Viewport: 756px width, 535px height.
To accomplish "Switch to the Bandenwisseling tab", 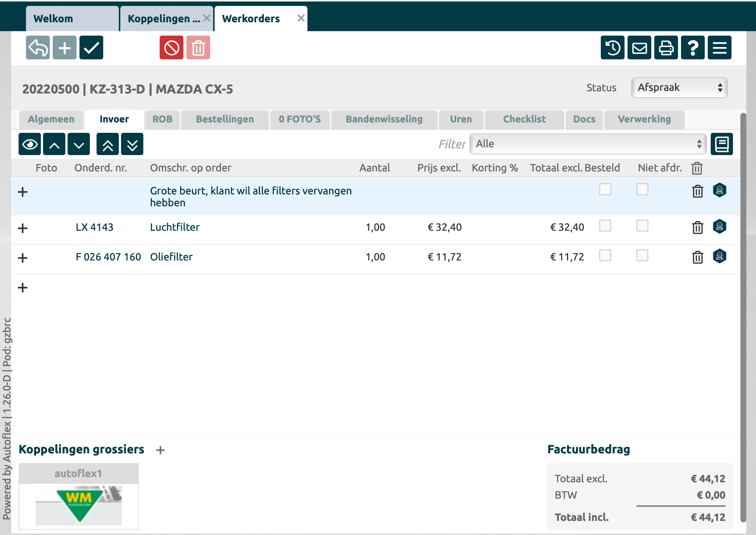I will tap(384, 119).
